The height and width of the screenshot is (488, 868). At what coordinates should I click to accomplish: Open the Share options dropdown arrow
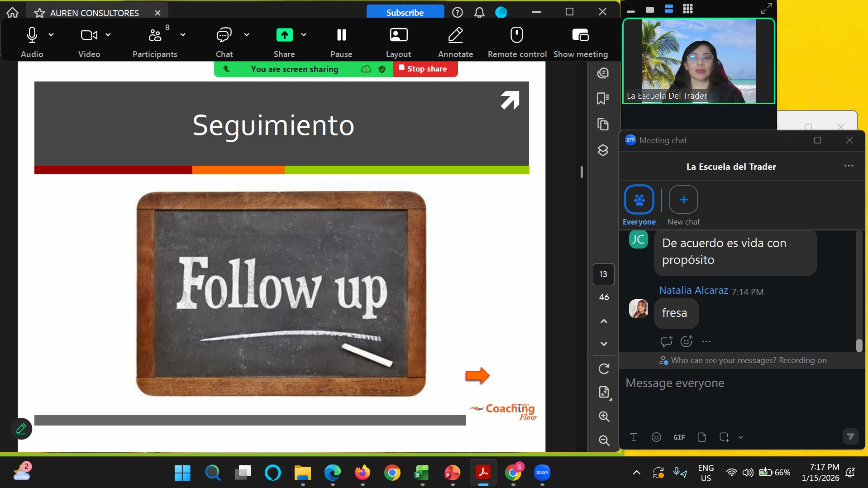tap(304, 34)
